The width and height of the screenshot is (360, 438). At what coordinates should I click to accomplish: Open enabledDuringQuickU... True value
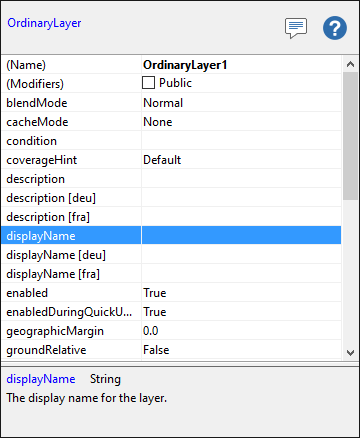pos(241,312)
